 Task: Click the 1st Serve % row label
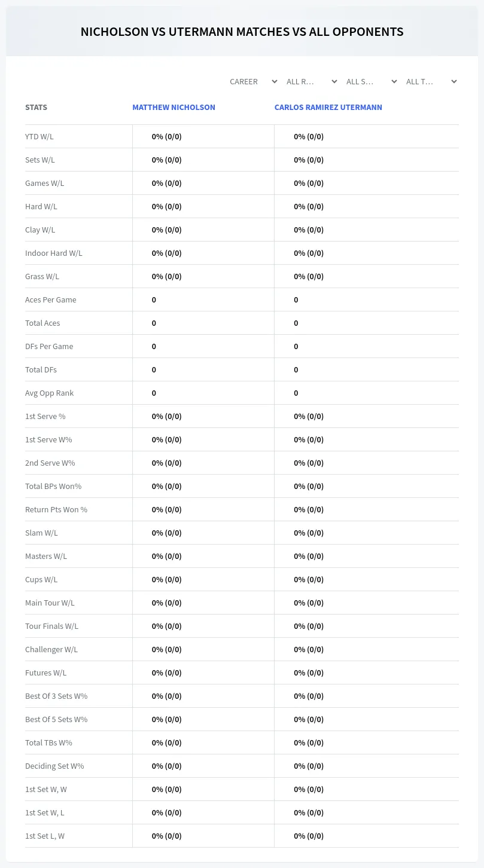pyautogui.click(x=45, y=416)
